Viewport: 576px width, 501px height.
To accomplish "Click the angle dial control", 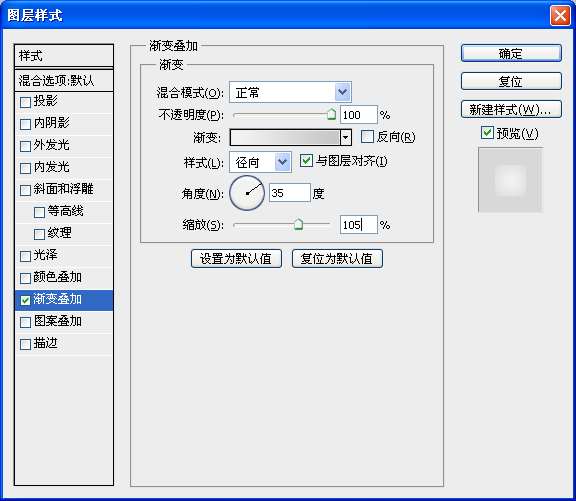I will pos(247,193).
